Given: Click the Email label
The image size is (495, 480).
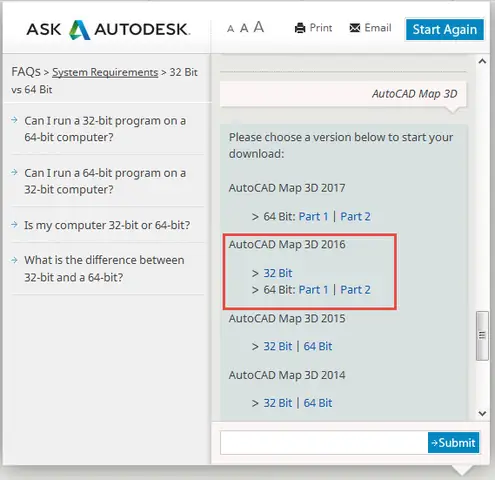Looking at the screenshot, I should pyautogui.click(x=378, y=28).
